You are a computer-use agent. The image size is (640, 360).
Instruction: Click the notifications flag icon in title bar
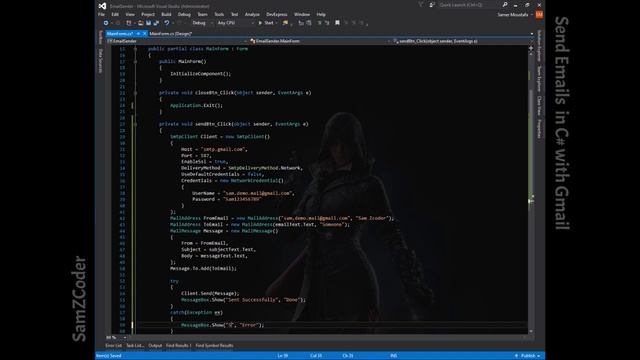(x=420, y=5)
